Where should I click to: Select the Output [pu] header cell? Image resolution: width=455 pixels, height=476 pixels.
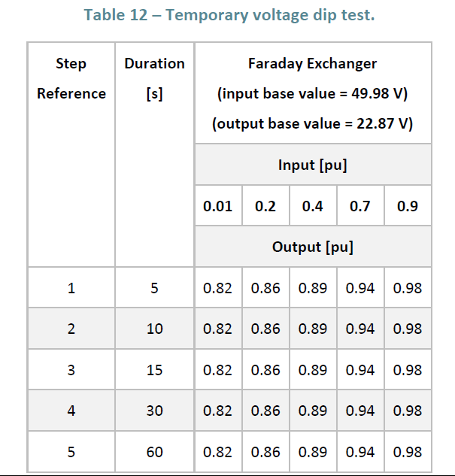pos(312,247)
